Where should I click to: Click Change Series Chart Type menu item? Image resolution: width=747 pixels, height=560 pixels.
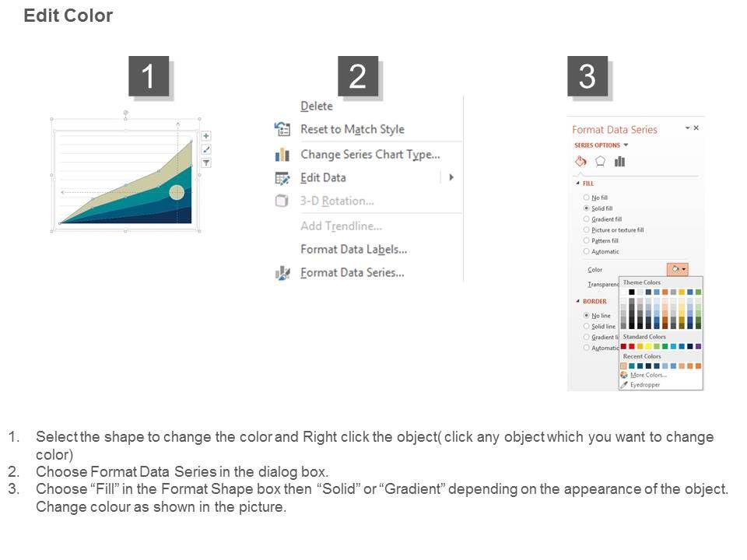pos(370,154)
